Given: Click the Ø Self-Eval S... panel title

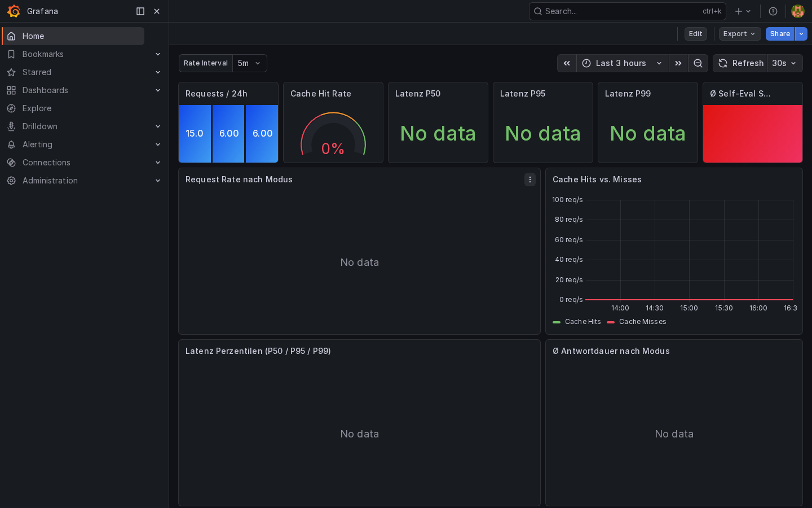Looking at the screenshot, I should [x=740, y=94].
